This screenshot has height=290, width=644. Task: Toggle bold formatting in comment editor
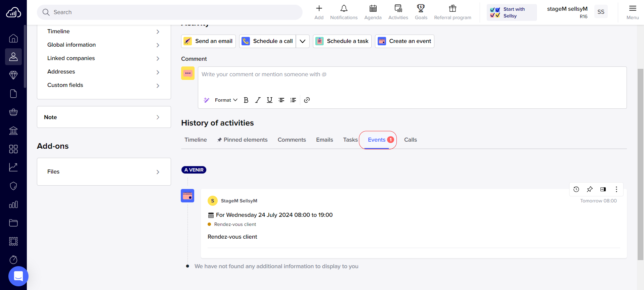tap(246, 100)
